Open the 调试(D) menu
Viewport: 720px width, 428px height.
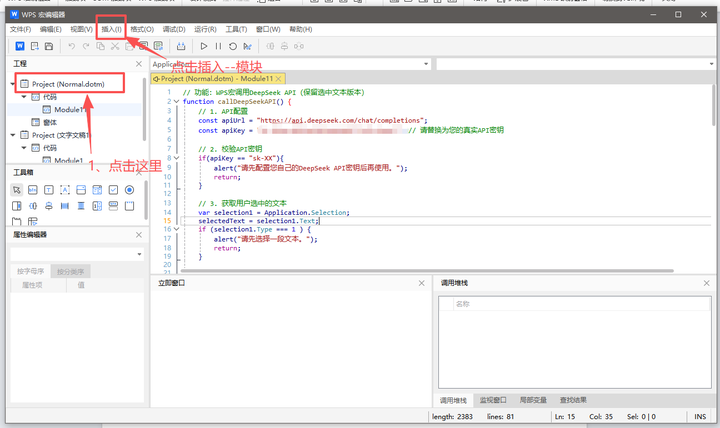coord(174,29)
